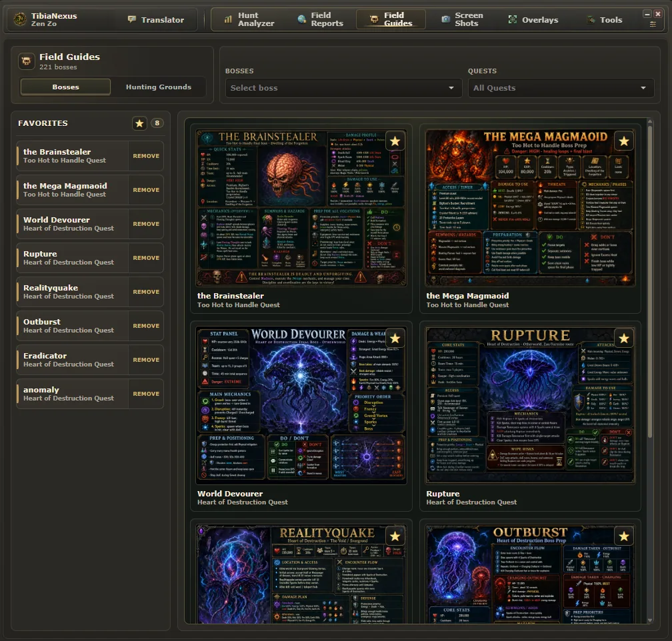Click the Rupture card title
672x641 pixels.
point(443,494)
